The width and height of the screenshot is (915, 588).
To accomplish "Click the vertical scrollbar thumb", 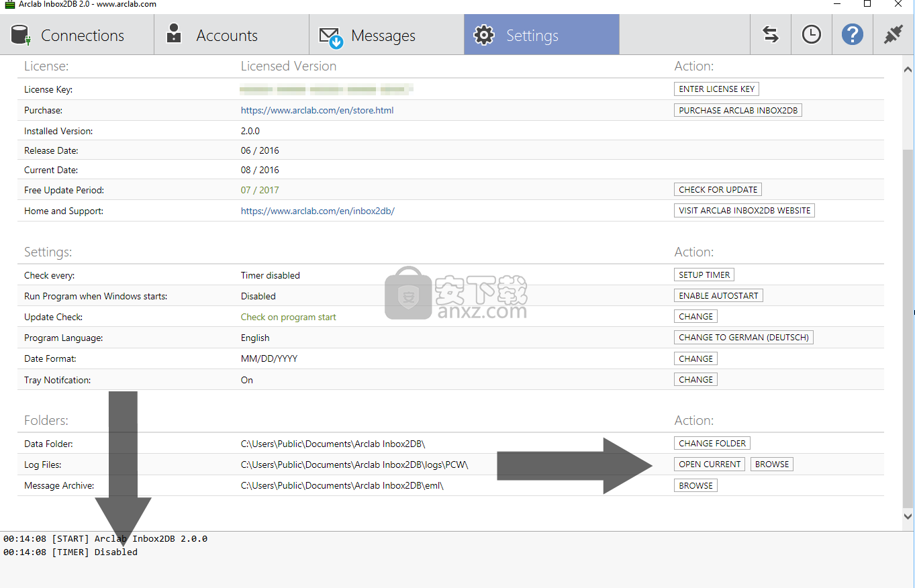I will pos(908,328).
